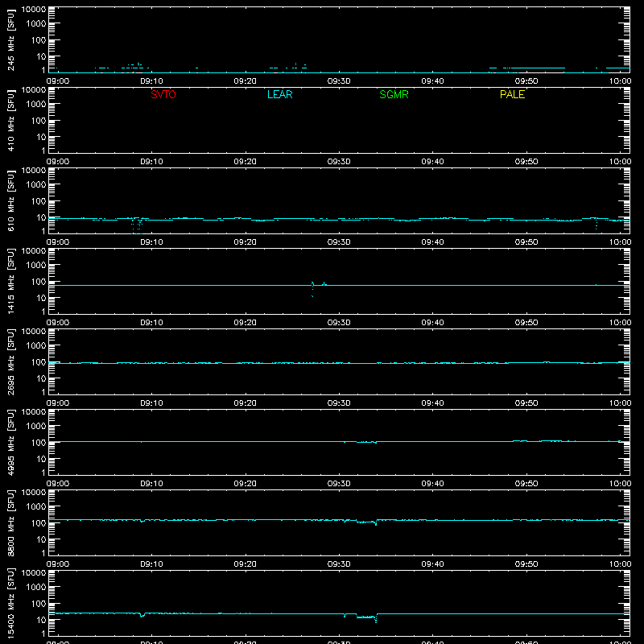Click the 100 y-tick on the 1415 MHz panel
The width and height of the screenshot is (644, 644).
coord(39,282)
